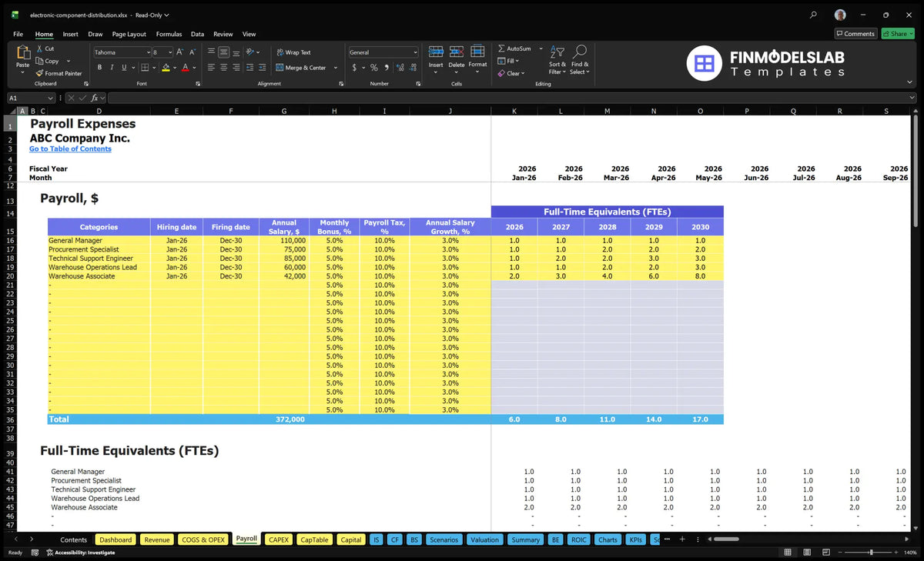
Task: Click the AutoSum sigma icon
Action: tap(501, 48)
